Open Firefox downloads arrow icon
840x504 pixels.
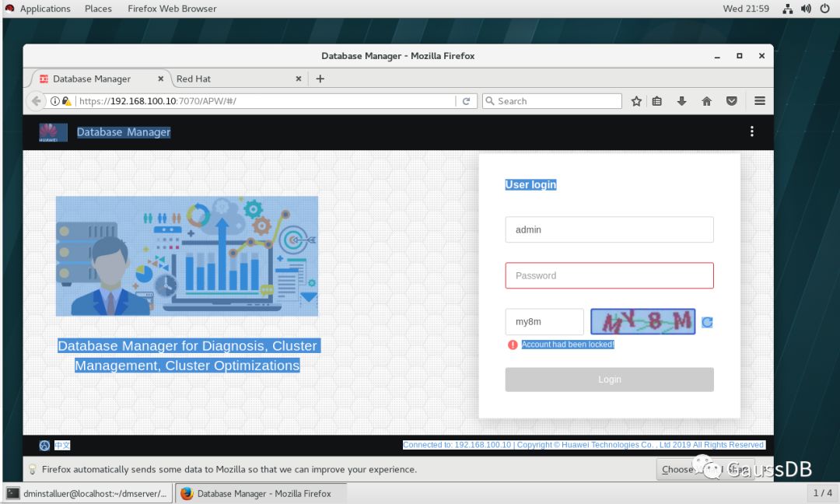(681, 101)
